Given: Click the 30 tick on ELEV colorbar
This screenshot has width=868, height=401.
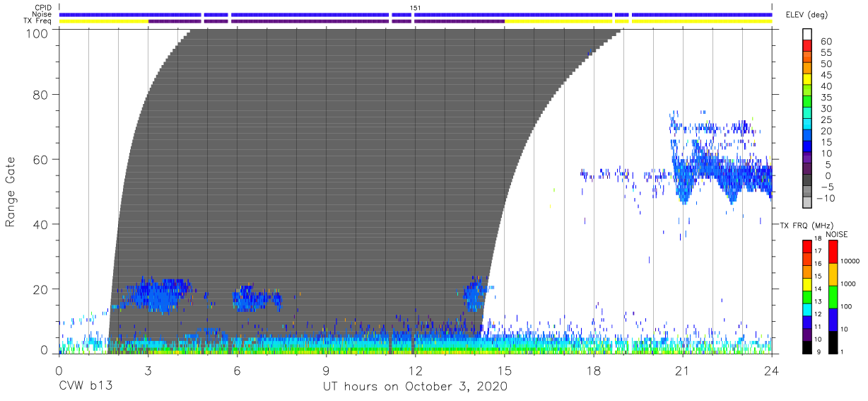Looking at the screenshot, I should tap(825, 109).
